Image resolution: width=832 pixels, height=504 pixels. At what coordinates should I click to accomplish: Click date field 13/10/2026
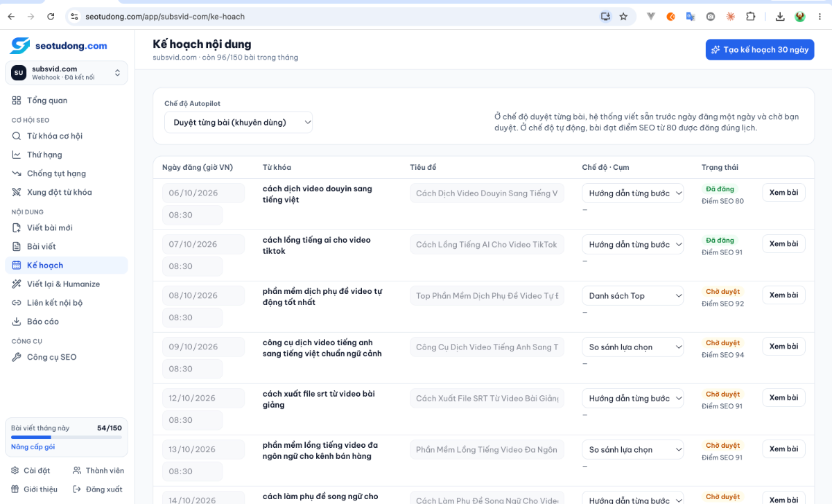coord(203,450)
